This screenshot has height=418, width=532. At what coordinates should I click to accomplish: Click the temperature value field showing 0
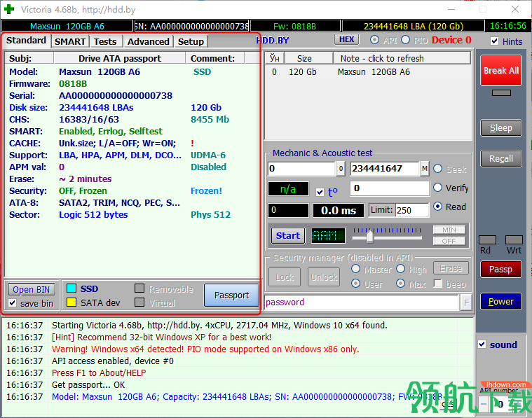[390, 188]
